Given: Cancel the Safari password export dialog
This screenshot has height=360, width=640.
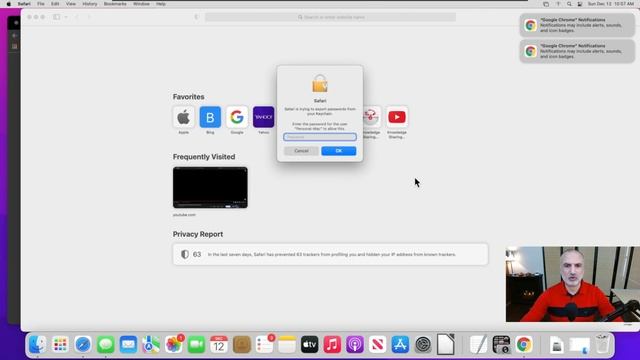Looking at the screenshot, I should click(301, 151).
